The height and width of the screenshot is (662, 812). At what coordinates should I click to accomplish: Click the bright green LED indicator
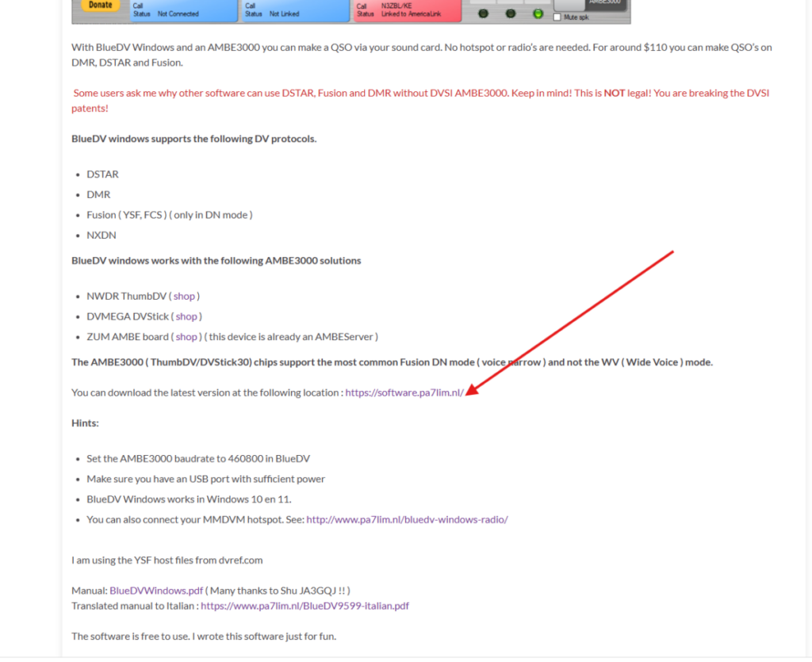point(538,13)
